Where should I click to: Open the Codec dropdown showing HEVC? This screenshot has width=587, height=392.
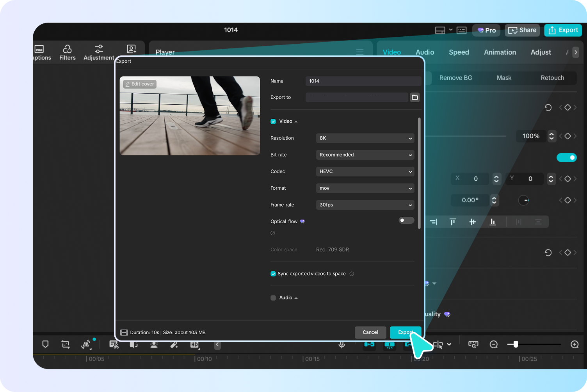click(x=365, y=171)
